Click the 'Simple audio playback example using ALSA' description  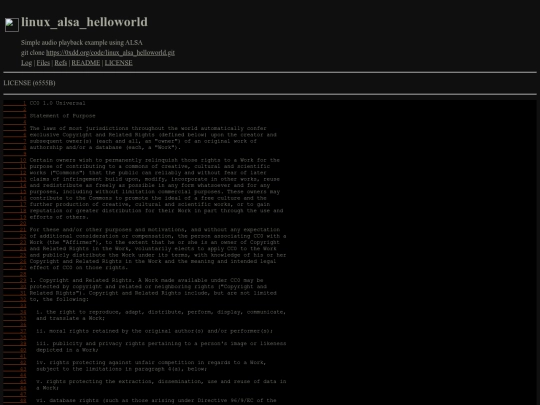pos(82,43)
